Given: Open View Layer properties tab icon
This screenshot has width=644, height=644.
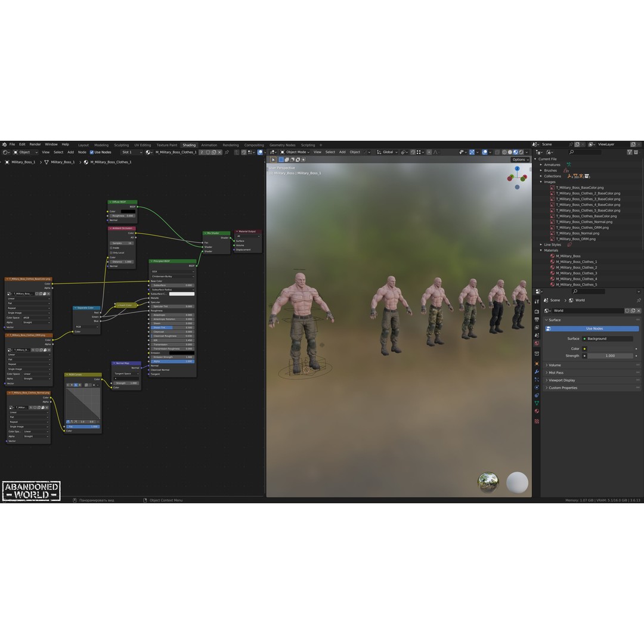Looking at the screenshot, I should tap(537, 327).
